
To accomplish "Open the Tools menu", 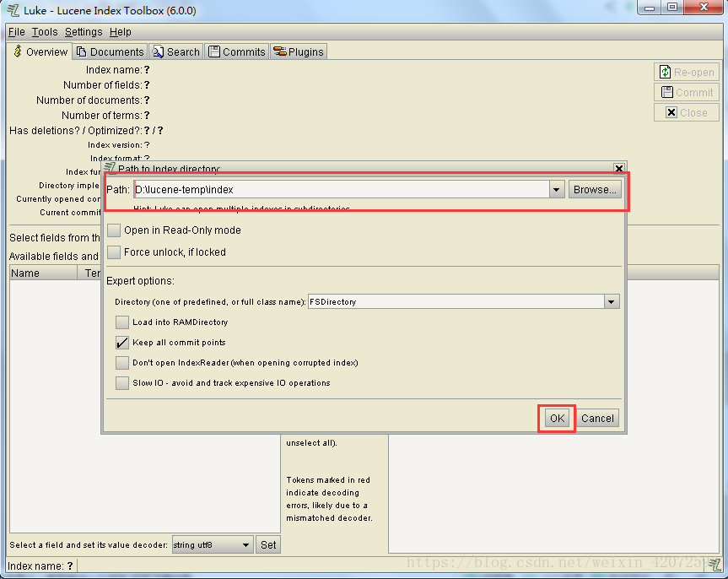I will (45, 32).
